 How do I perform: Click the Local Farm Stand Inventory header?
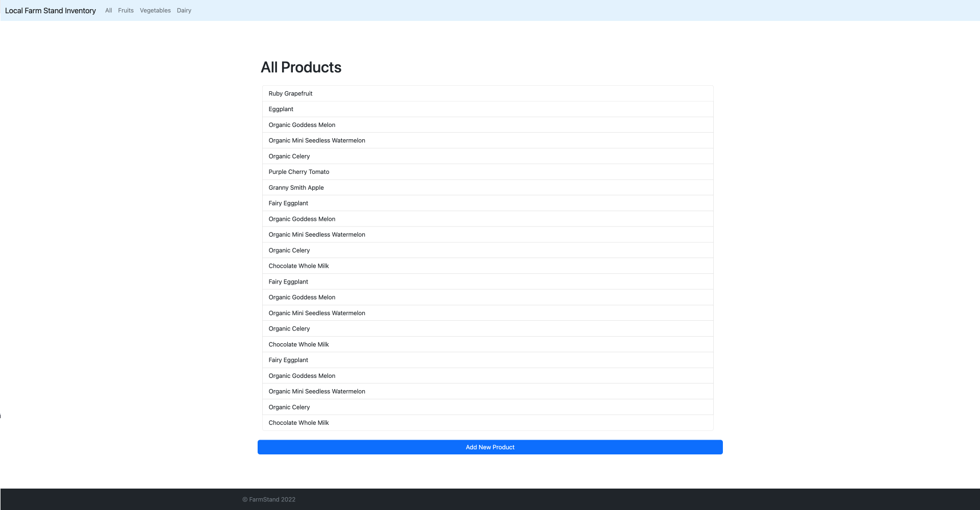pyautogui.click(x=50, y=10)
